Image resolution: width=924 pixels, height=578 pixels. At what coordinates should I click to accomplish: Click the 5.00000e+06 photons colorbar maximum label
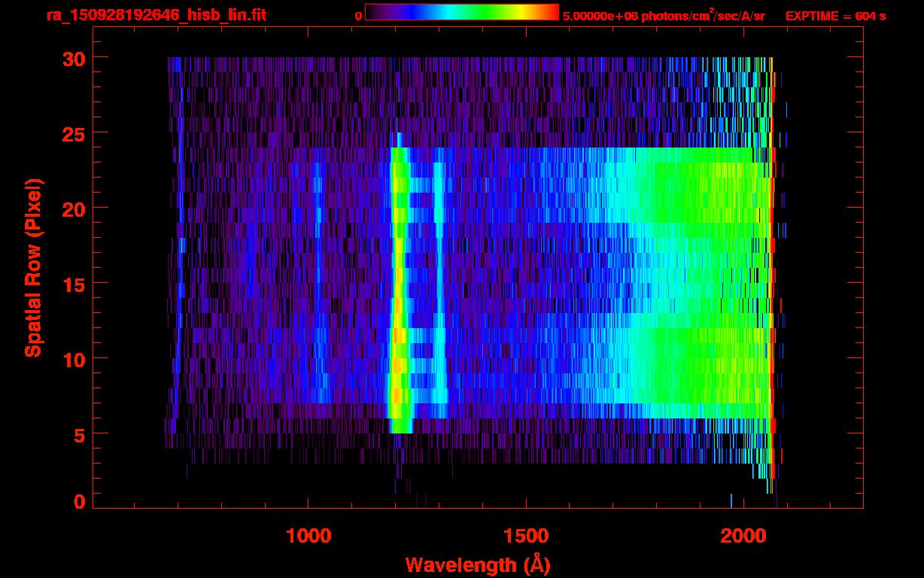(664, 16)
